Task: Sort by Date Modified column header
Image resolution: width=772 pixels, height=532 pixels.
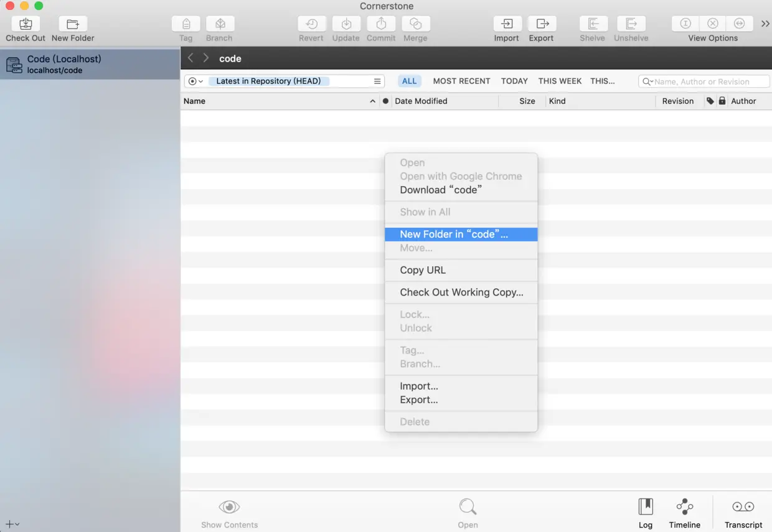Action: tap(445, 101)
